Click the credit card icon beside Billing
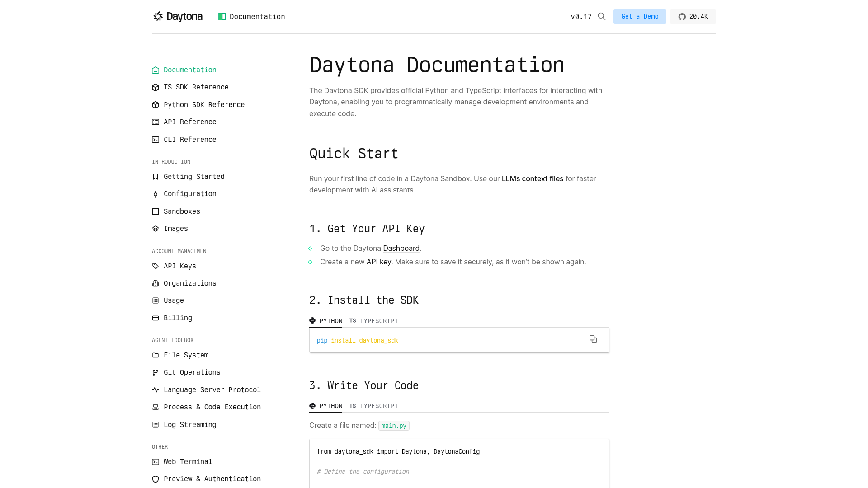Screen dimensions: 868x488 [156, 318]
